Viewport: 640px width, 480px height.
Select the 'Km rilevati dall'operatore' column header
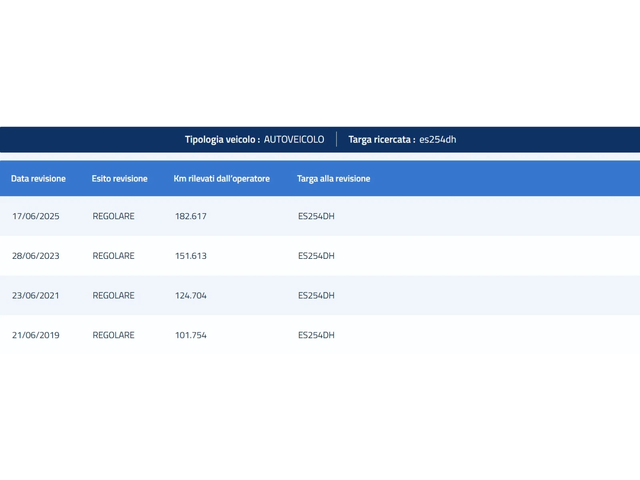(x=222, y=179)
